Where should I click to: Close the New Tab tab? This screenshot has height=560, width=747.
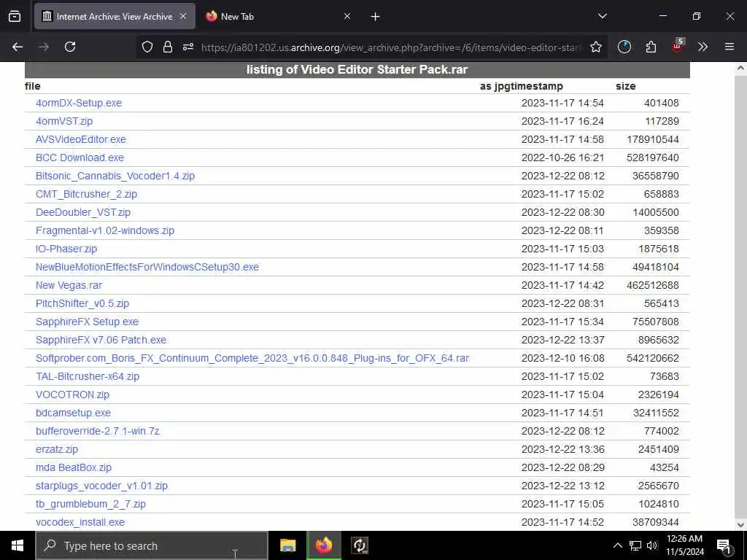(x=347, y=16)
